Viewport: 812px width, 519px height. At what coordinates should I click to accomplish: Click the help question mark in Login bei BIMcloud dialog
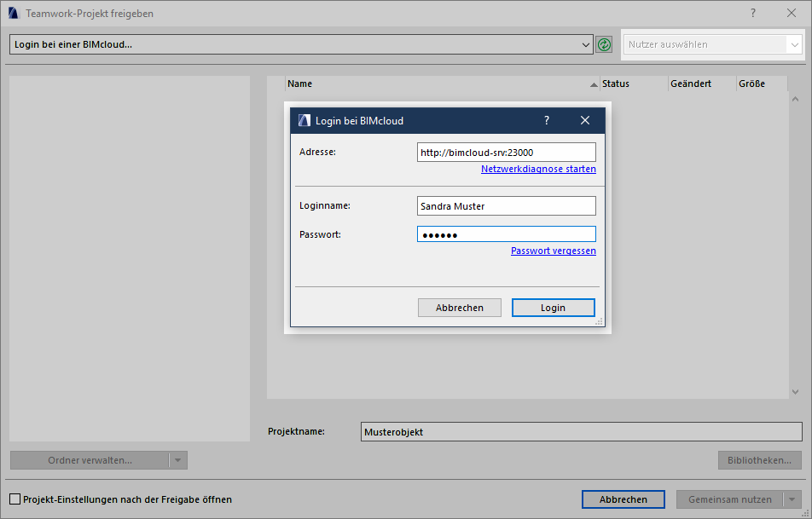[547, 120]
